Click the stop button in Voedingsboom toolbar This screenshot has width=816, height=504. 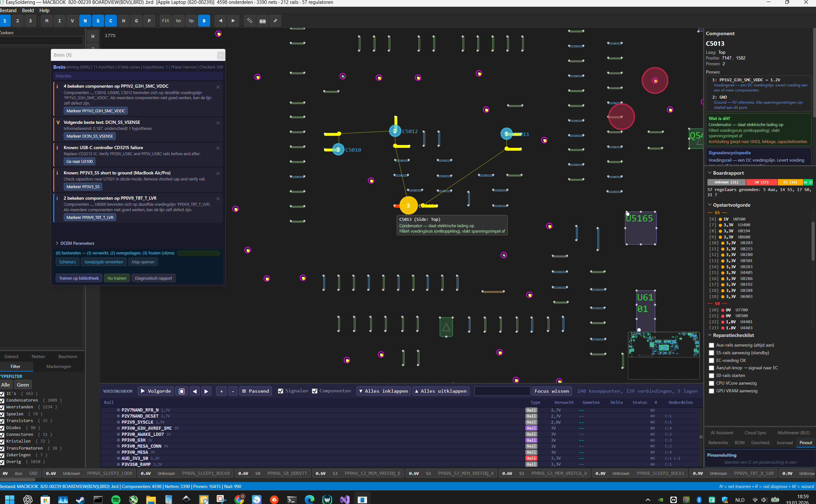point(182,391)
